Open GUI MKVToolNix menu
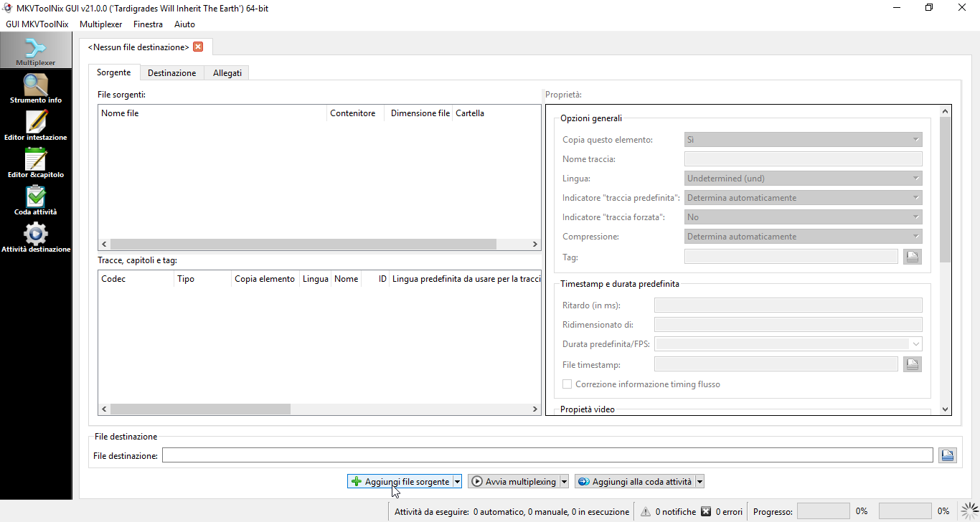Viewport: 980px width, 522px height. 37,24
